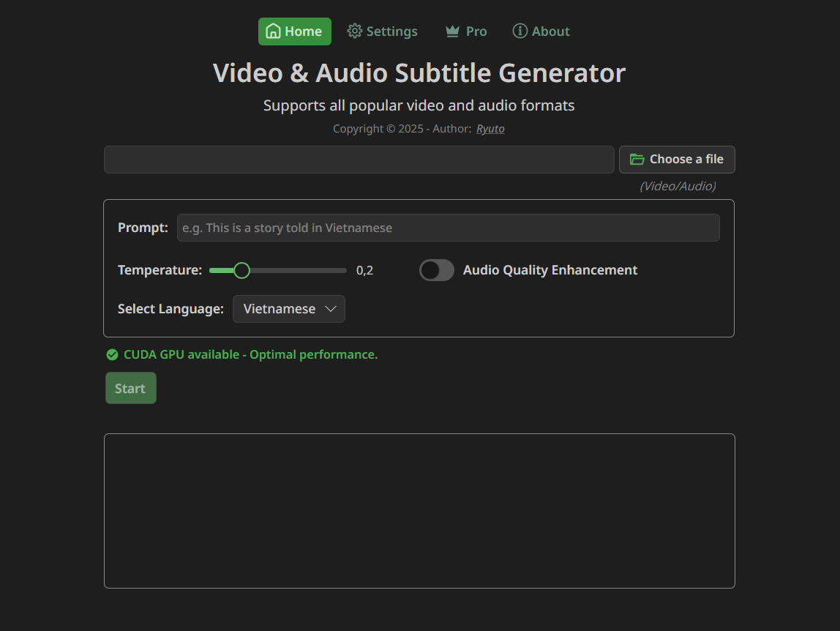840x631 pixels.
Task: Open the Select Language dropdown showing Vietnamese
Action: 288,309
